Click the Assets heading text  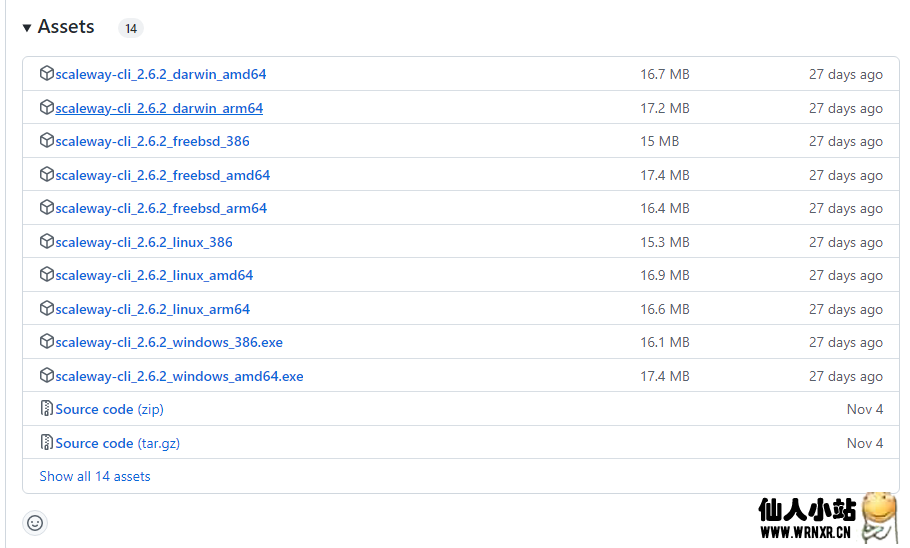pyautogui.click(x=66, y=27)
